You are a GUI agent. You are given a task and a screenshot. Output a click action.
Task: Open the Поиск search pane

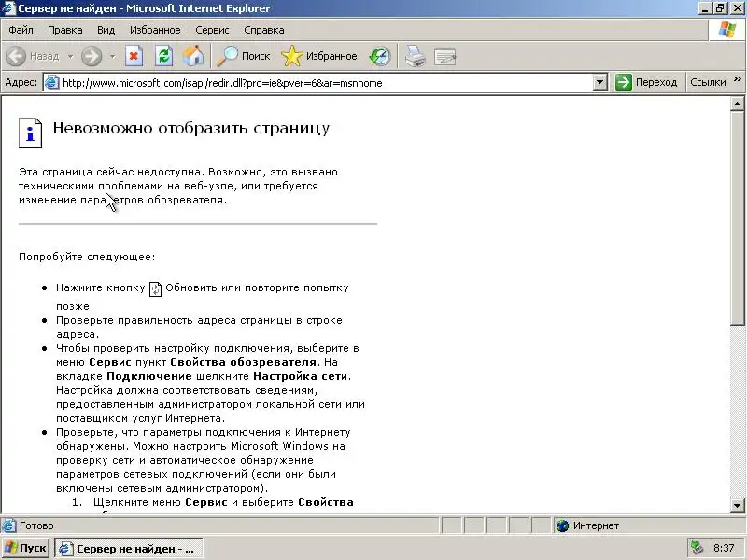[244, 56]
